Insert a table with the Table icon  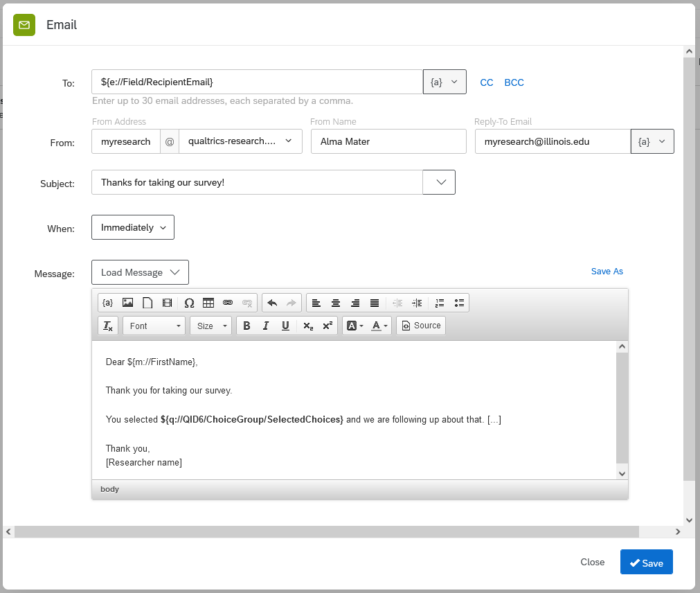(208, 303)
